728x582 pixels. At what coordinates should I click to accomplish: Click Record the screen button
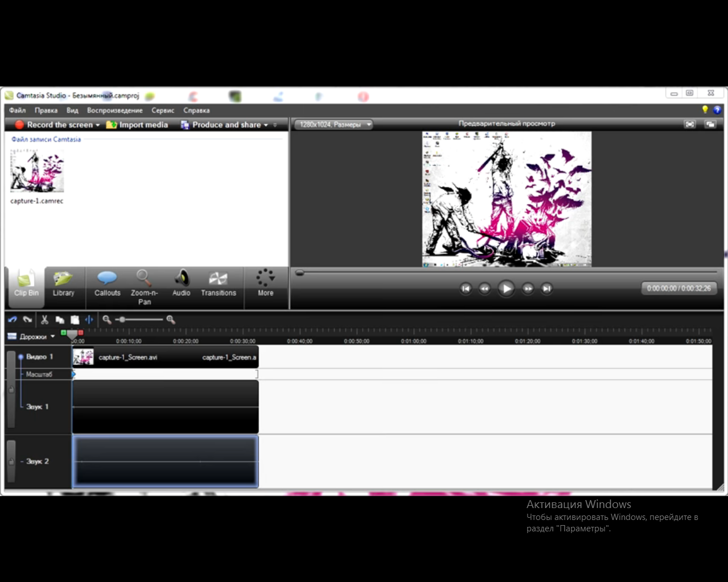click(x=54, y=125)
